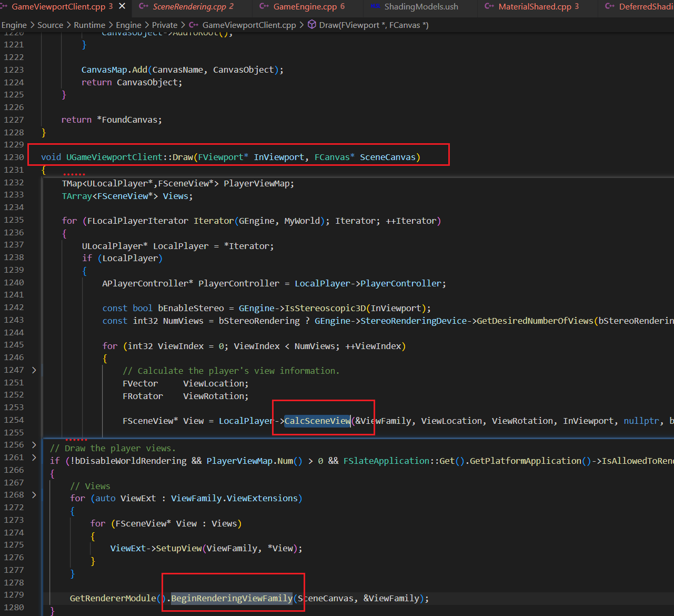Click the C++ icon on GameViewportClient.cpp tab
Viewport: 674px width, 616px height.
coord(4,6)
